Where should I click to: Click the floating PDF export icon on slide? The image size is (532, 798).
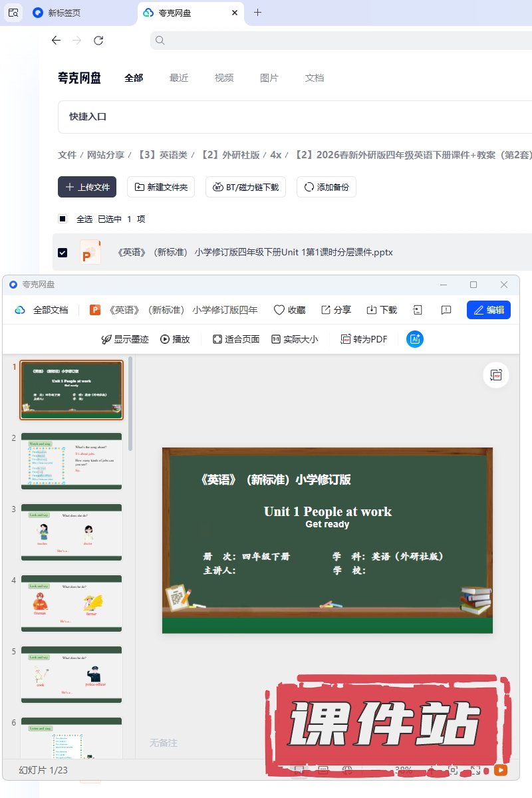496,375
